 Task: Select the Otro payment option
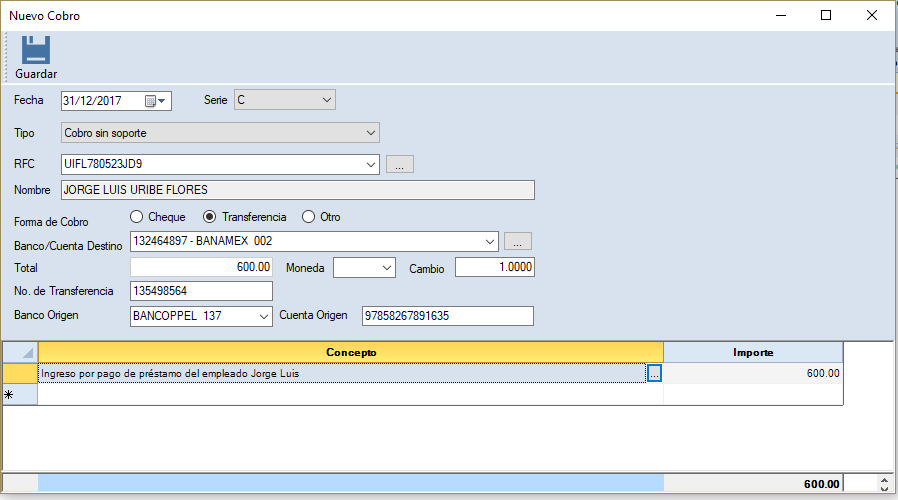tap(308, 217)
